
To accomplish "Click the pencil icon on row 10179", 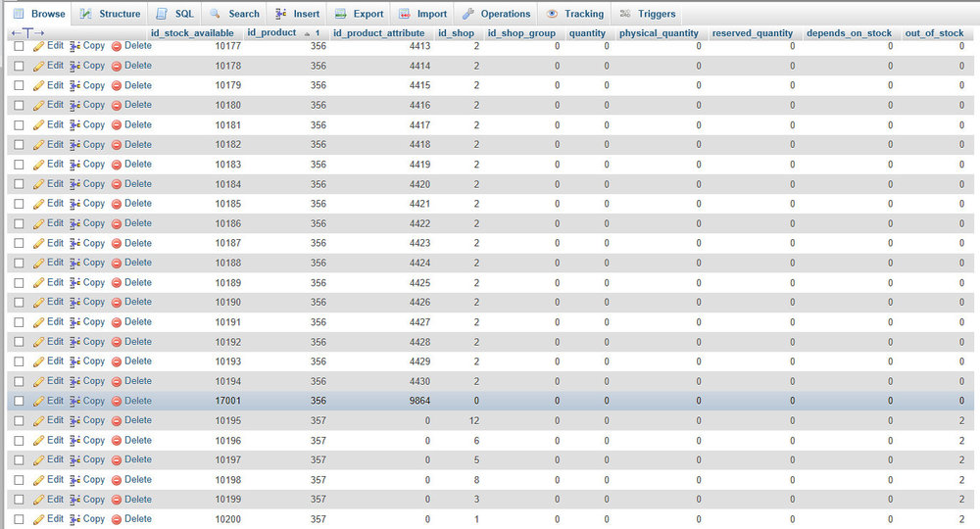I will [39, 85].
